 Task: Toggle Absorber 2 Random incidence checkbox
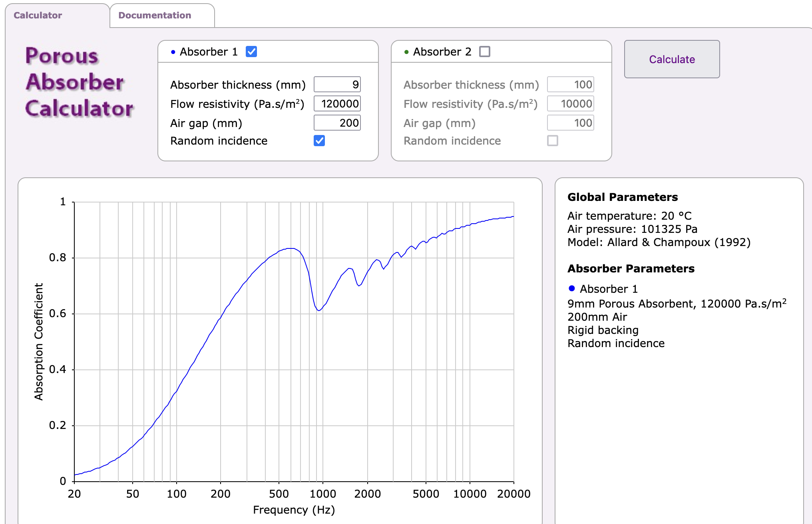[x=553, y=141]
